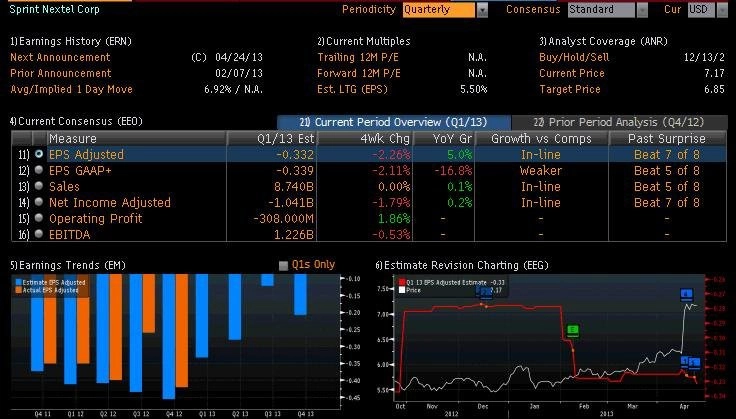Select the Operating Profit radio button
The width and height of the screenshot is (736, 419).
click(x=39, y=218)
